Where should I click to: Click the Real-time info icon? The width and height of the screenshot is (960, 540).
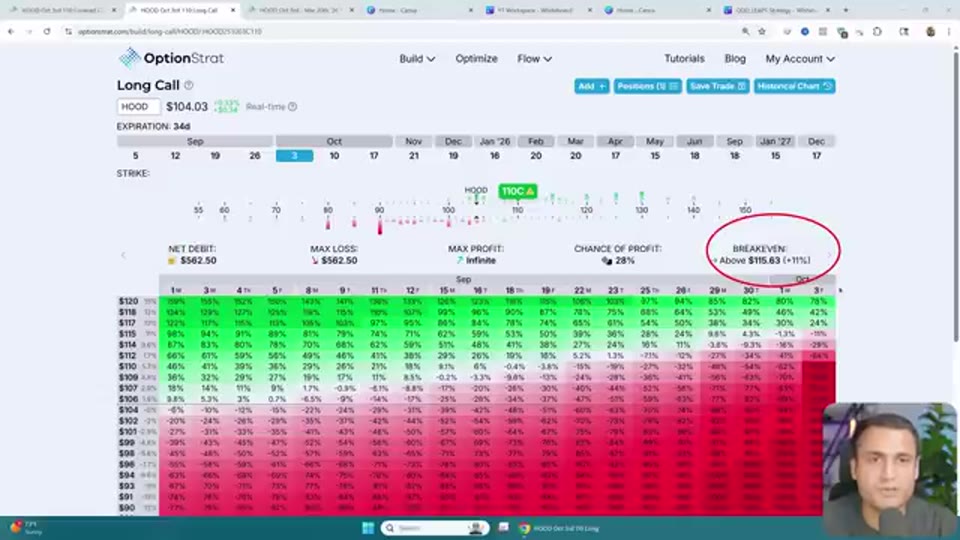click(293, 107)
